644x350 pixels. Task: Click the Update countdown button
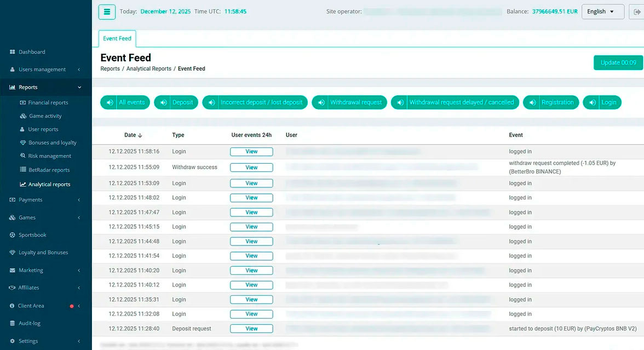618,62
